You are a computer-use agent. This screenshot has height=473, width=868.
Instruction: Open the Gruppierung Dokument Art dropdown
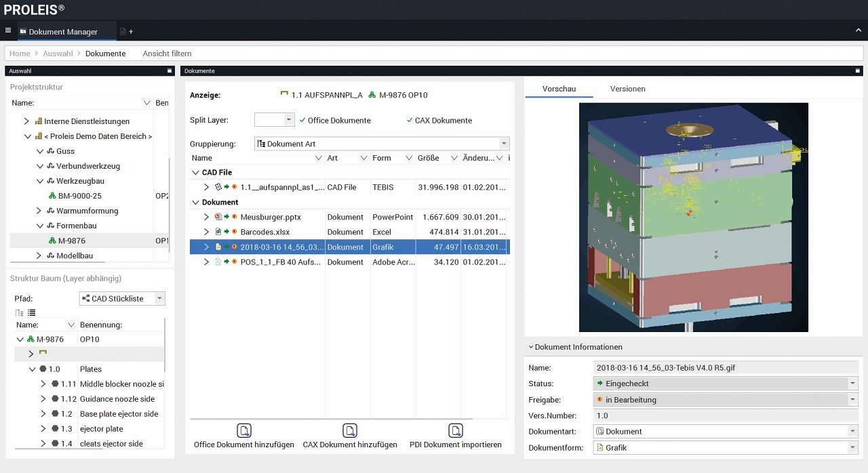pos(504,144)
